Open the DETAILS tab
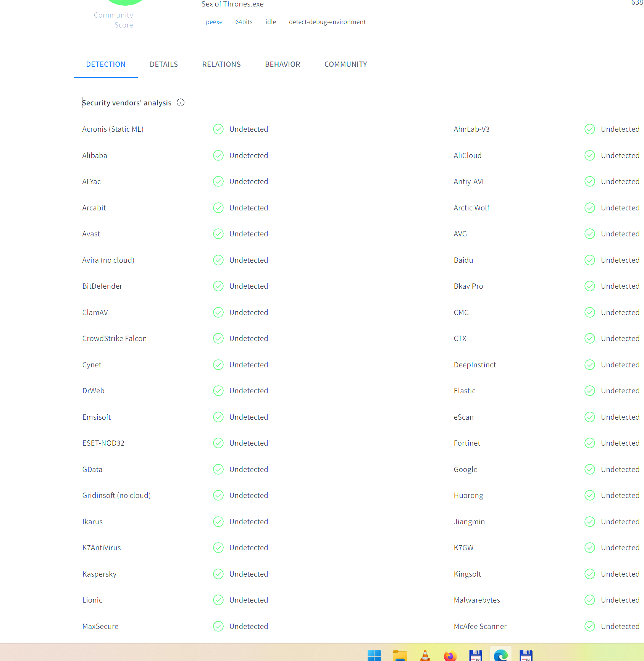644x661 pixels. 164,64
